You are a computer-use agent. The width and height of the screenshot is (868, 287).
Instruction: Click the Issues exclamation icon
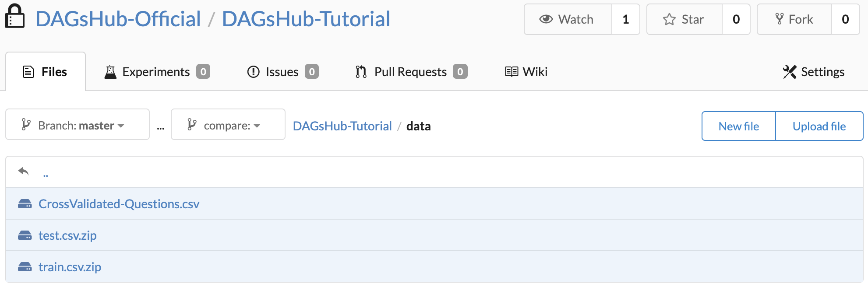tap(253, 71)
